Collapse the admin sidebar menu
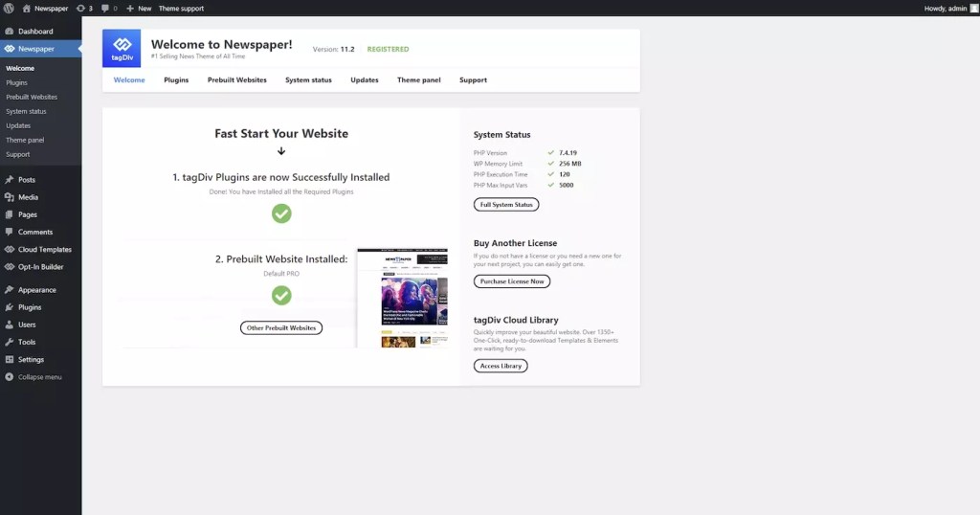 (x=33, y=377)
